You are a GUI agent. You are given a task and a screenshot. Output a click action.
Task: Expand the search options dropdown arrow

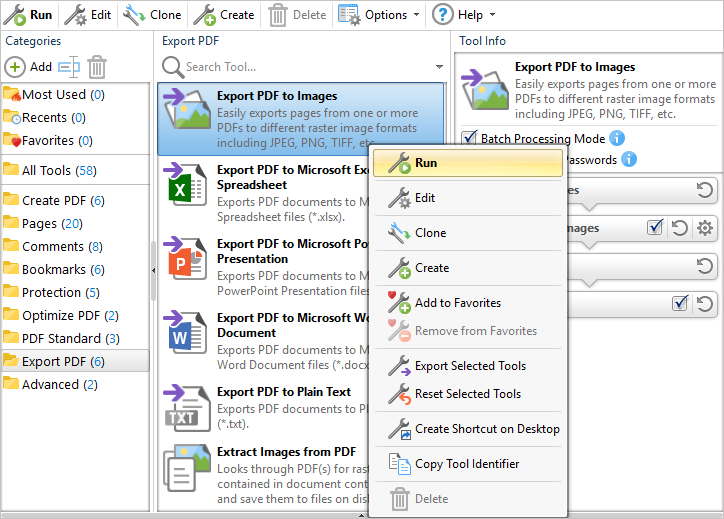pos(439,67)
